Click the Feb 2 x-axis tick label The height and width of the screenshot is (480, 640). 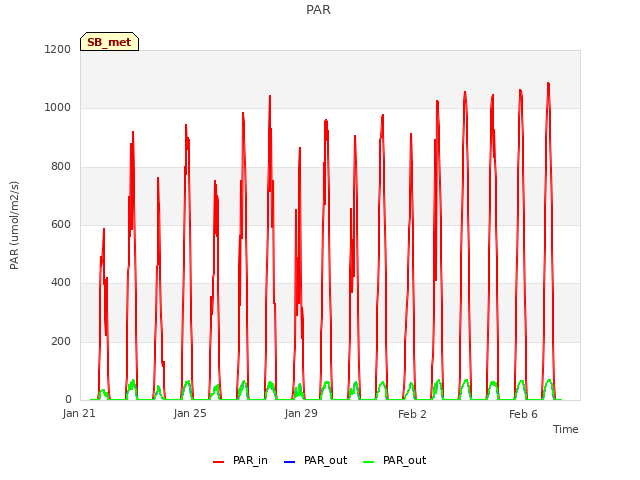(x=412, y=414)
